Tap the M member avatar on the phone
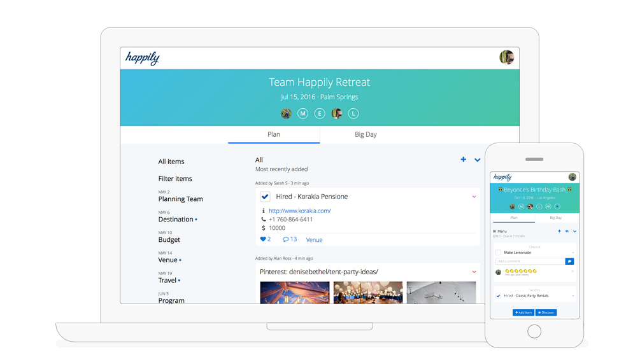Image resolution: width=633 pixels, height=364 pixels. pos(521,207)
